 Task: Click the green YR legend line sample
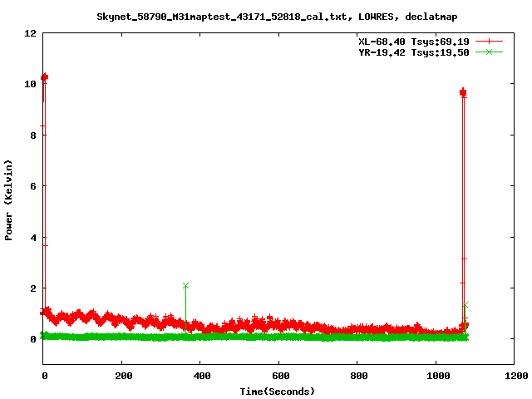489,52
